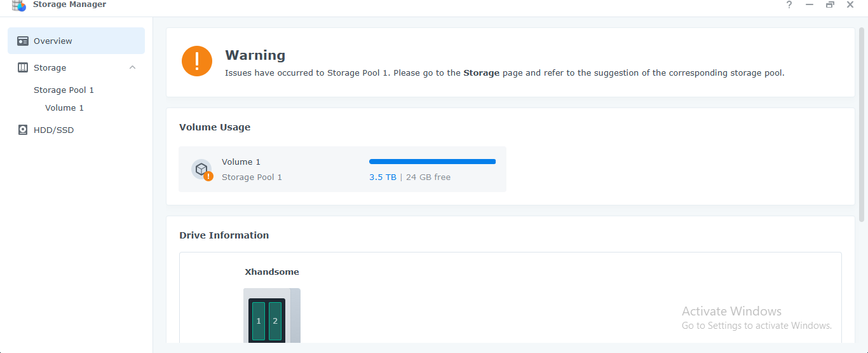Click the Overview panel icon in sidebar
868x353 pixels.
(x=23, y=41)
